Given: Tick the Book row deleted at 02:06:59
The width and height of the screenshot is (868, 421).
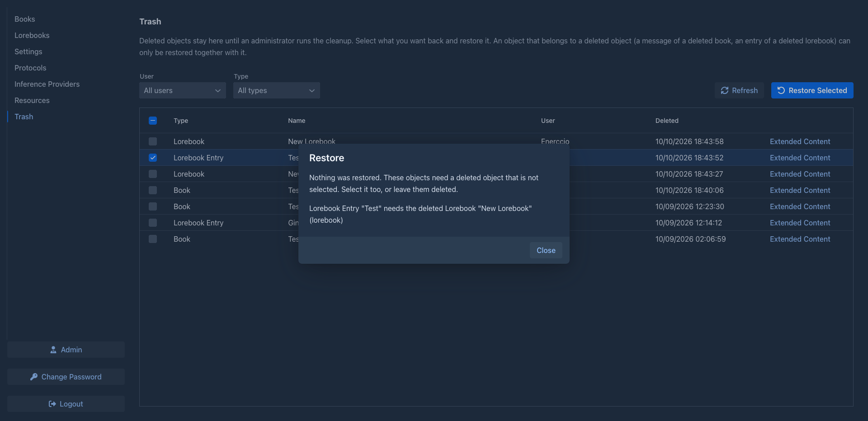Looking at the screenshot, I should pos(153,239).
